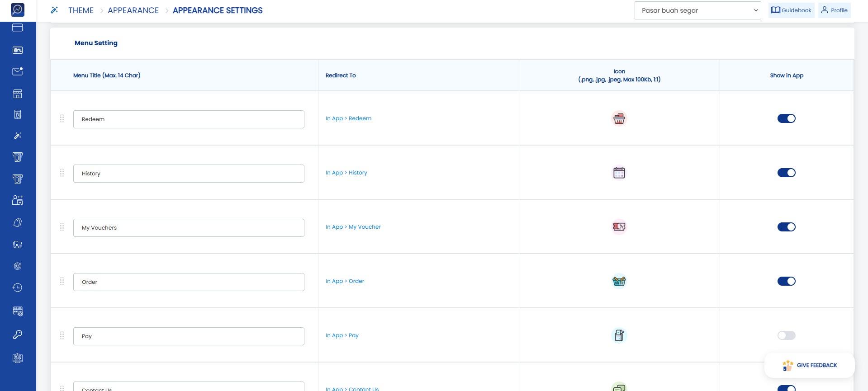Click the drag handle for History row

tap(62, 173)
